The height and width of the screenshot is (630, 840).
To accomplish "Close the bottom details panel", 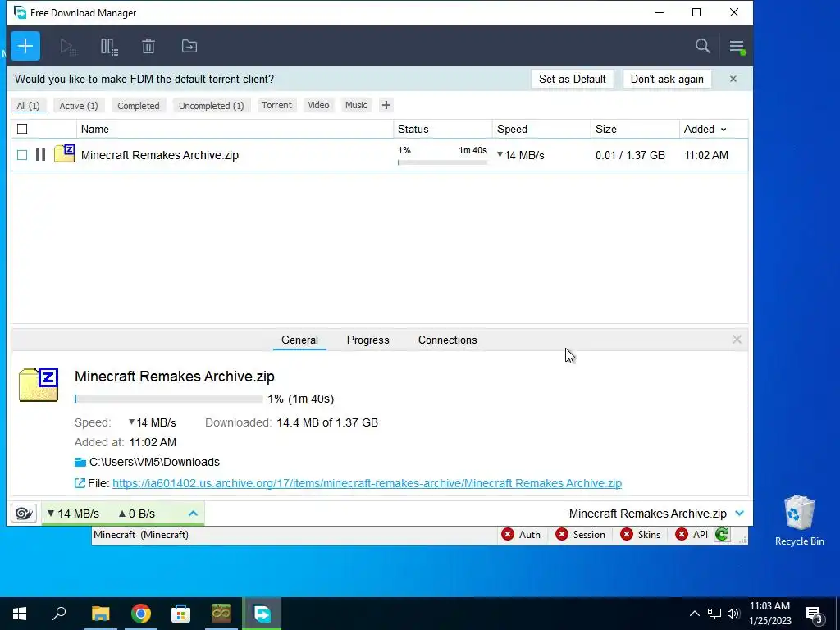I will point(737,339).
